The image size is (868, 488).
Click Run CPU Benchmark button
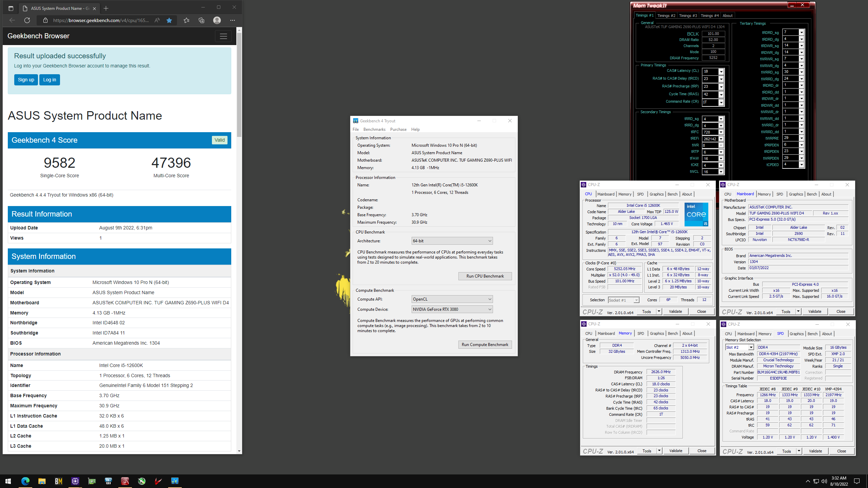tap(485, 276)
